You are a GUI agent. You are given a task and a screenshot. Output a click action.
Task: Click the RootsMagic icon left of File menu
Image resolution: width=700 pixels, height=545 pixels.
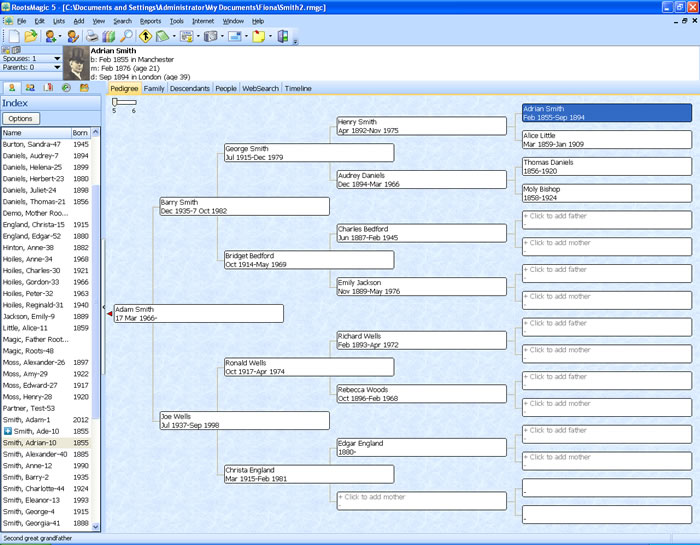pos(8,21)
